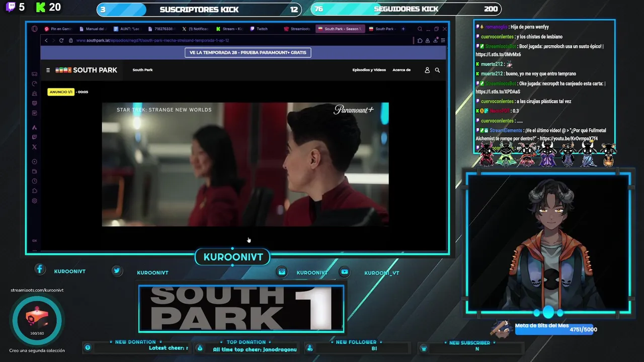Open Settings gear icon in sidebar
The height and width of the screenshot is (362, 644).
[34, 201]
